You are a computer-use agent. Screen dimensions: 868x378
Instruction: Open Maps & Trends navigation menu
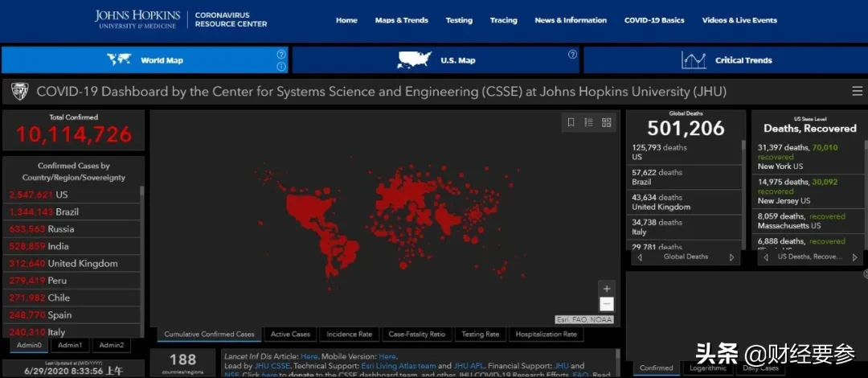point(401,20)
